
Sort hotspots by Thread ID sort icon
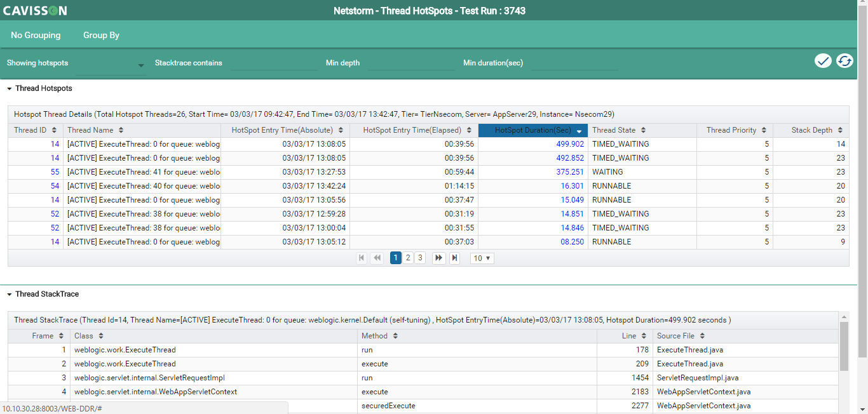click(x=55, y=130)
